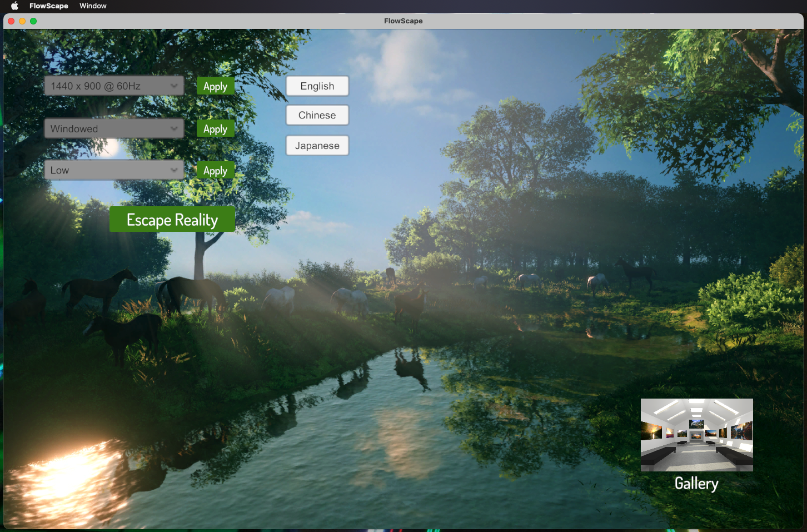The width and height of the screenshot is (807, 532).
Task: Apply the 1440 x 900 resolution setting
Action: click(x=215, y=86)
